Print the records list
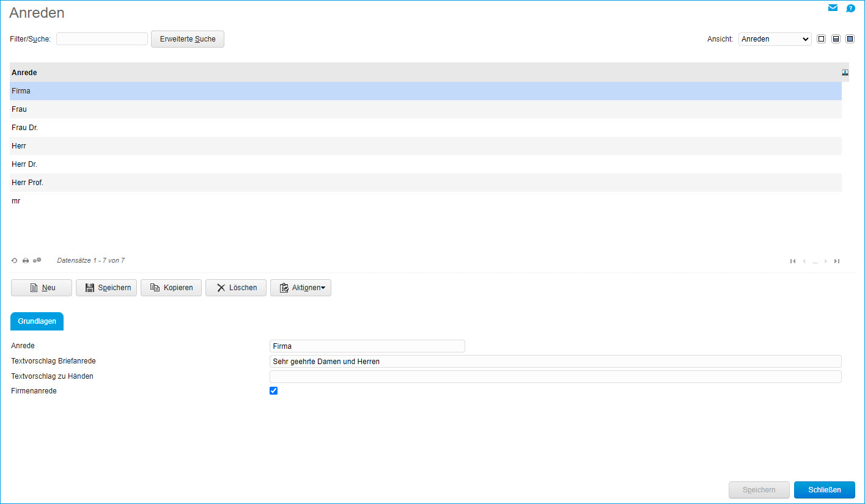The height and width of the screenshot is (504, 865). pos(26,261)
